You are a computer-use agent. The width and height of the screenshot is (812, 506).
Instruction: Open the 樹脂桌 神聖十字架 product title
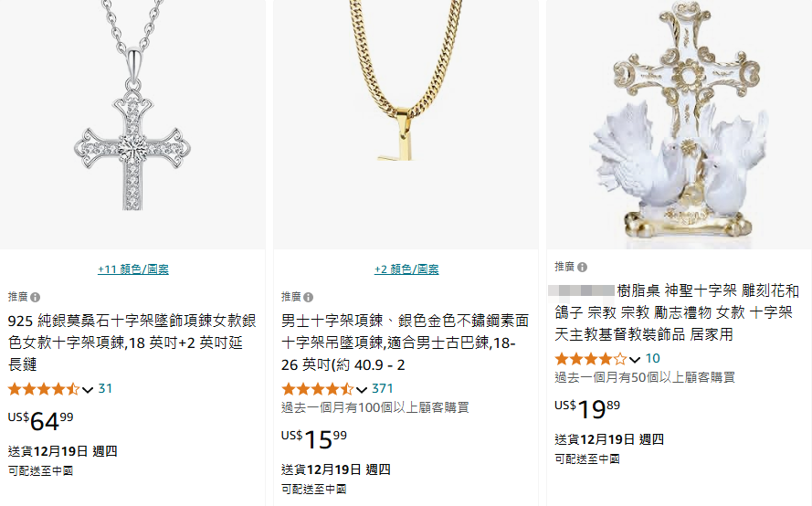(676, 312)
